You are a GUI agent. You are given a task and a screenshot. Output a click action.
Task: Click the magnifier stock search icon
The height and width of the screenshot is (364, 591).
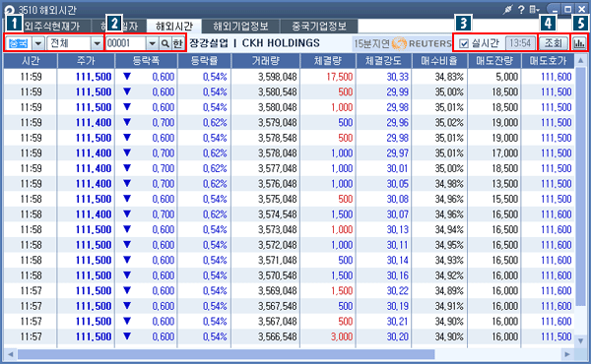[x=165, y=43]
